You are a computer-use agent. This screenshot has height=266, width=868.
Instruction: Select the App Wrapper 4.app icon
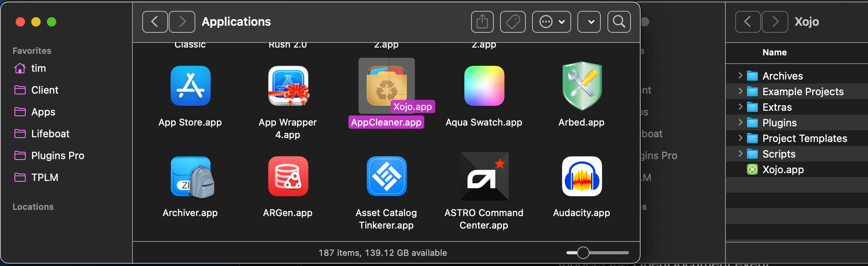tap(288, 86)
